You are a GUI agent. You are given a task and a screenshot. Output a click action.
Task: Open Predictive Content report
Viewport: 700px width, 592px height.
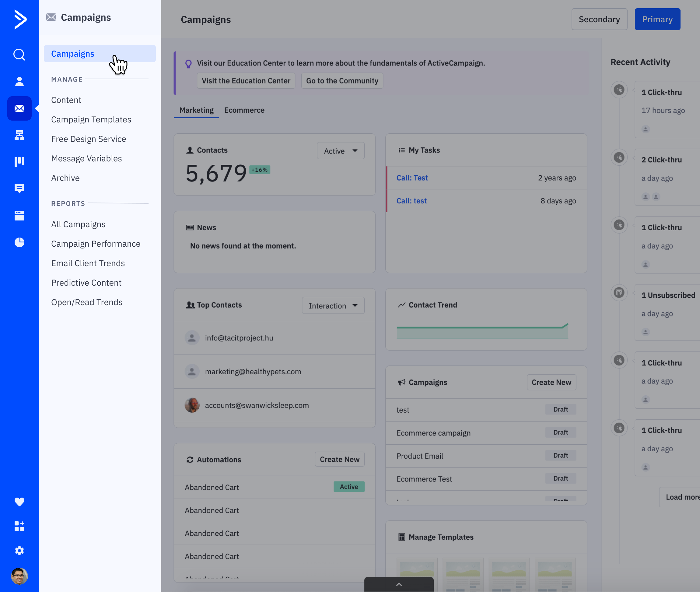click(x=86, y=283)
